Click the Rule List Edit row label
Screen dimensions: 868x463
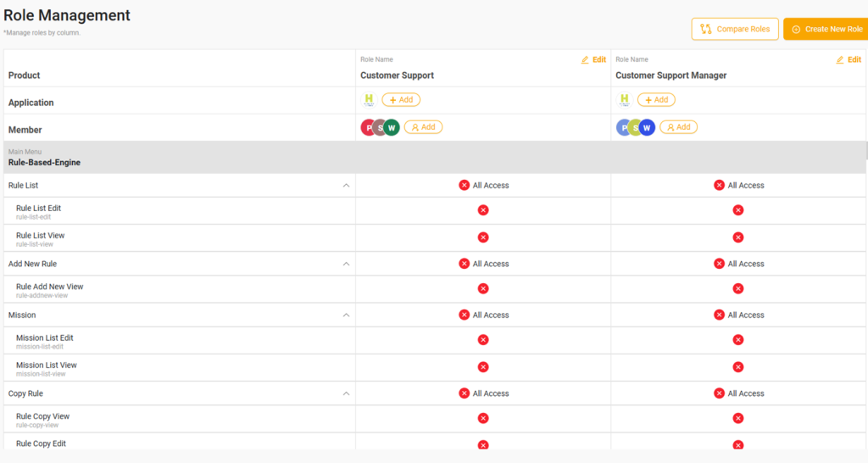(38, 209)
